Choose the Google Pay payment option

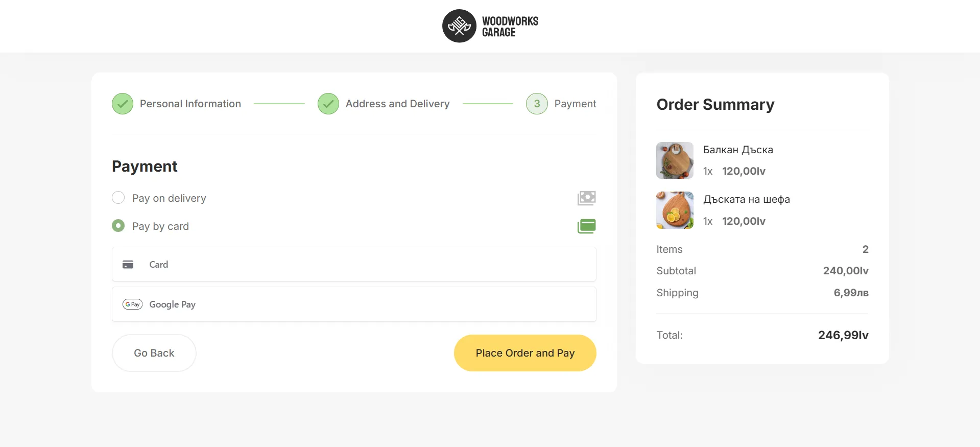353,304
